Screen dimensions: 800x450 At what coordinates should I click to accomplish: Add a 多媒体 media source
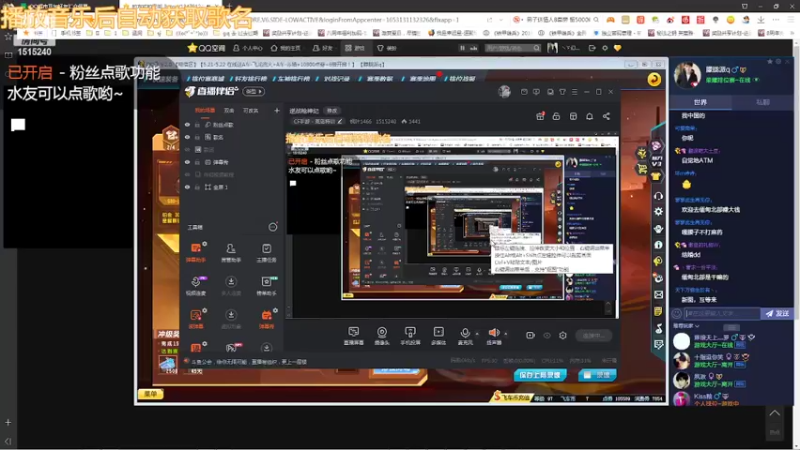click(x=438, y=336)
